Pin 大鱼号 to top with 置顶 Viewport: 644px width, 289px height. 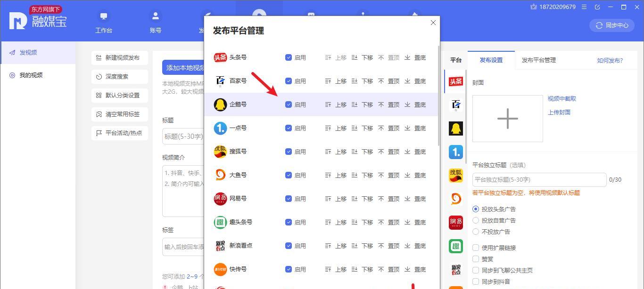(x=388, y=175)
